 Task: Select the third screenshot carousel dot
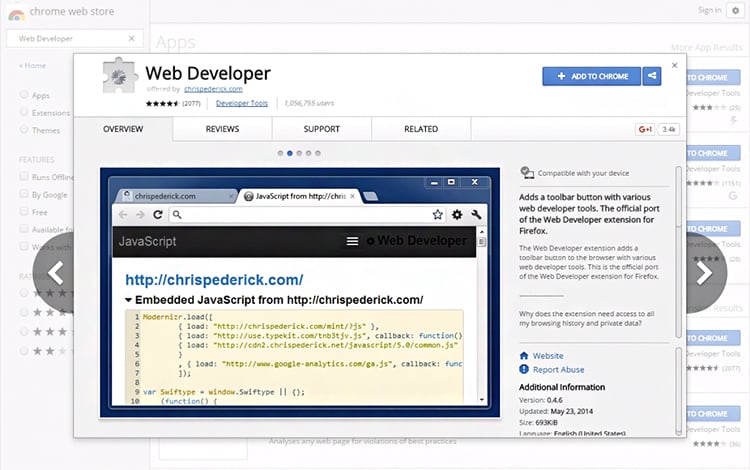299,153
